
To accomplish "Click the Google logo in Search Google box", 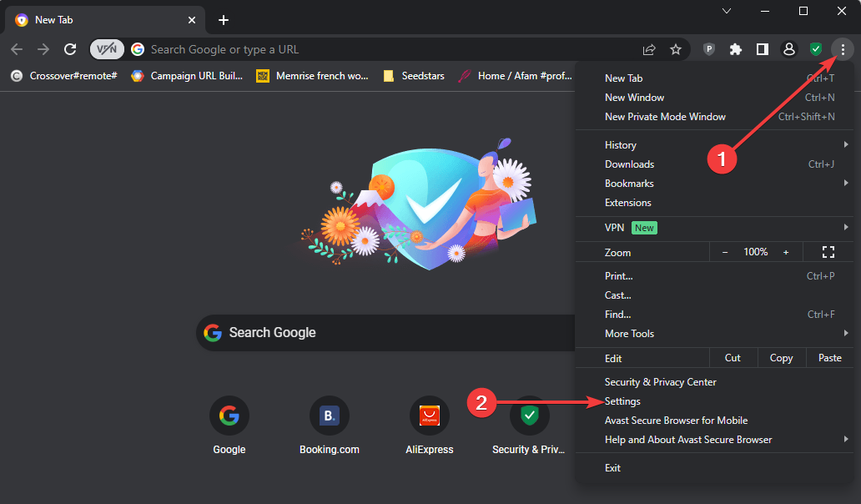I will click(213, 333).
